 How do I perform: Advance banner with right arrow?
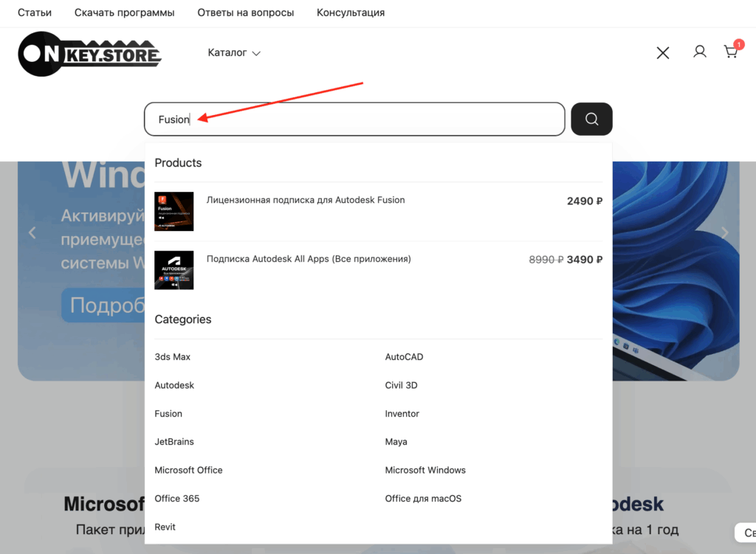pos(724,233)
